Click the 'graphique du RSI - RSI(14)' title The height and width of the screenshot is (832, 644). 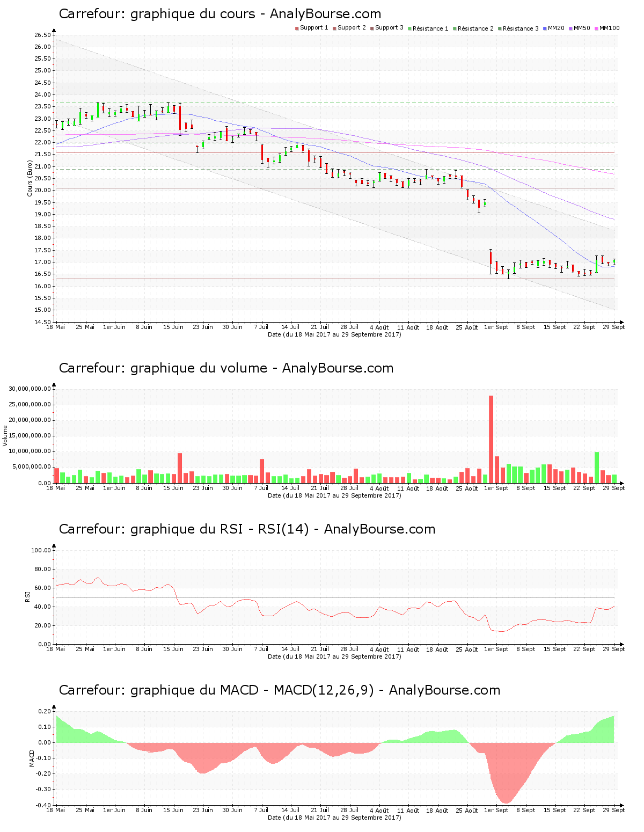point(247,529)
